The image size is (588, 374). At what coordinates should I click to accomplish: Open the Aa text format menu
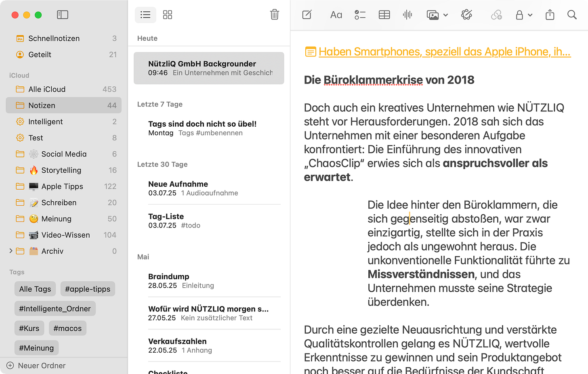point(336,15)
